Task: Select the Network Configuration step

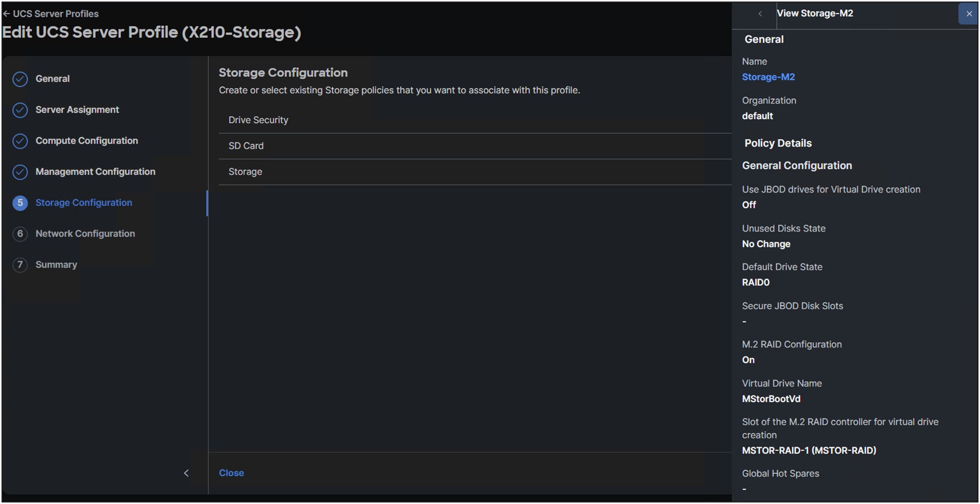Action: click(x=85, y=234)
